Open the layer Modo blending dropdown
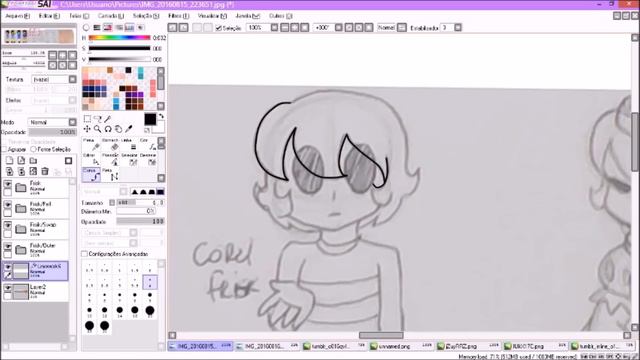The height and width of the screenshot is (360, 640). point(72,122)
